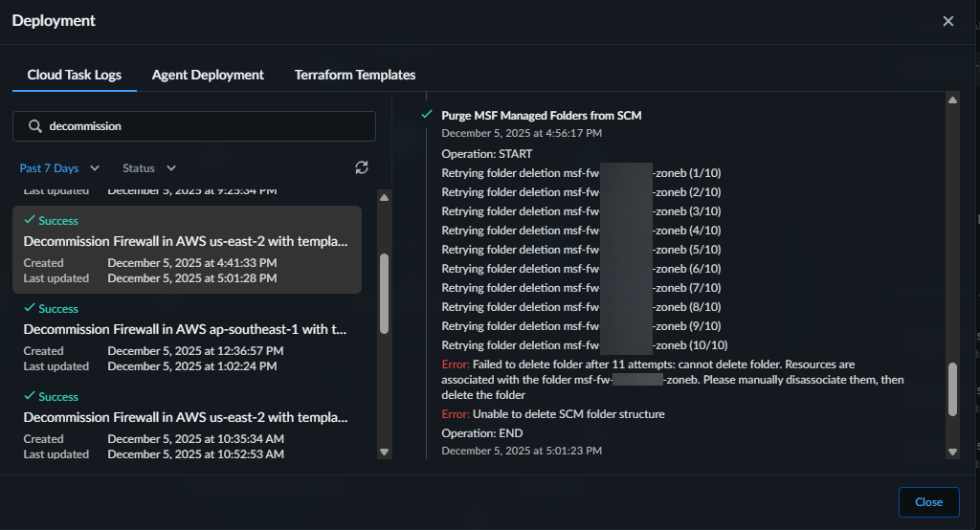The image size is (980, 530).
Task: Click the log panel scrollbar thumb
Action: 951,389
